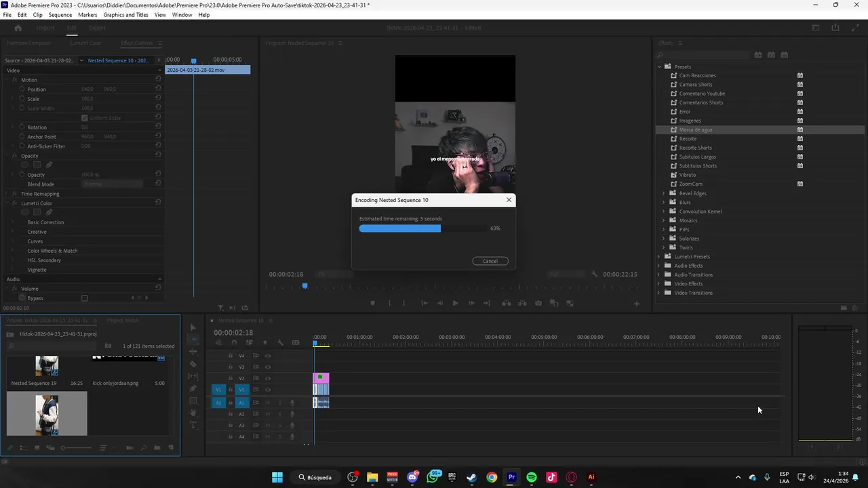Open timeline Caption track options CC icon
This screenshot has width=868, height=488.
[x=296, y=343]
